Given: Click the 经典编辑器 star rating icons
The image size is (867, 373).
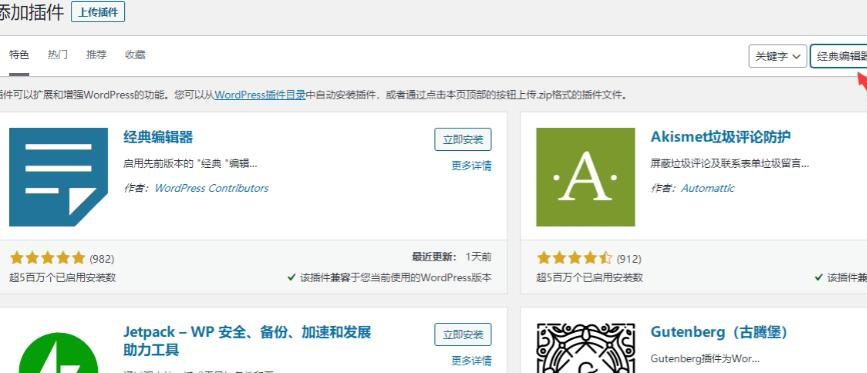Looking at the screenshot, I should [x=48, y=258].
